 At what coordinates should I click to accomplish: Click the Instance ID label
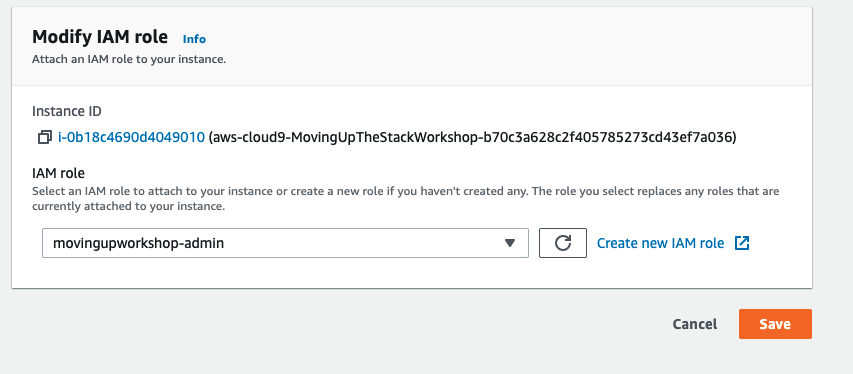point(67,112)
